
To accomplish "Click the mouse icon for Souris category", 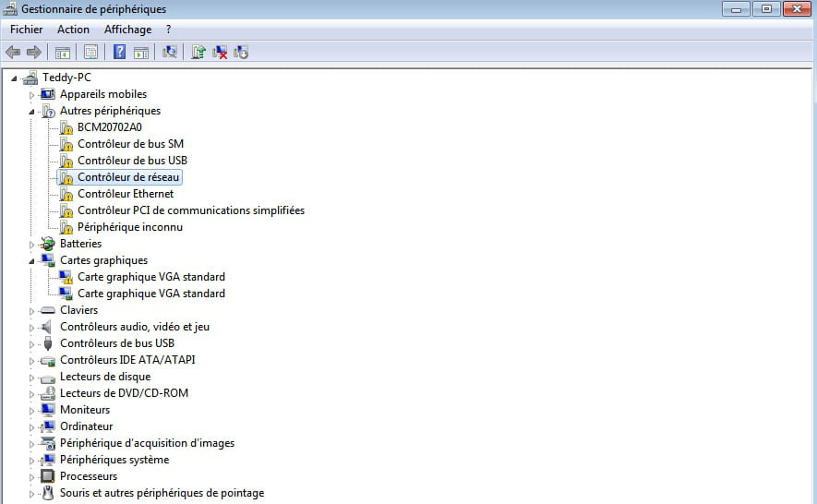I will (x=48, y=493).
